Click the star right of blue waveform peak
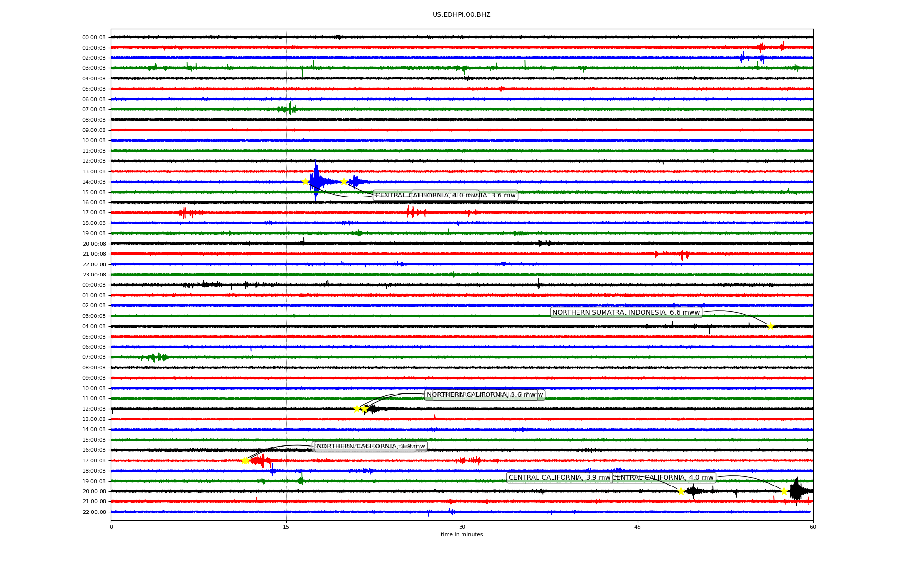The width and height of the screenshot is (924, 578). [344, 182]
